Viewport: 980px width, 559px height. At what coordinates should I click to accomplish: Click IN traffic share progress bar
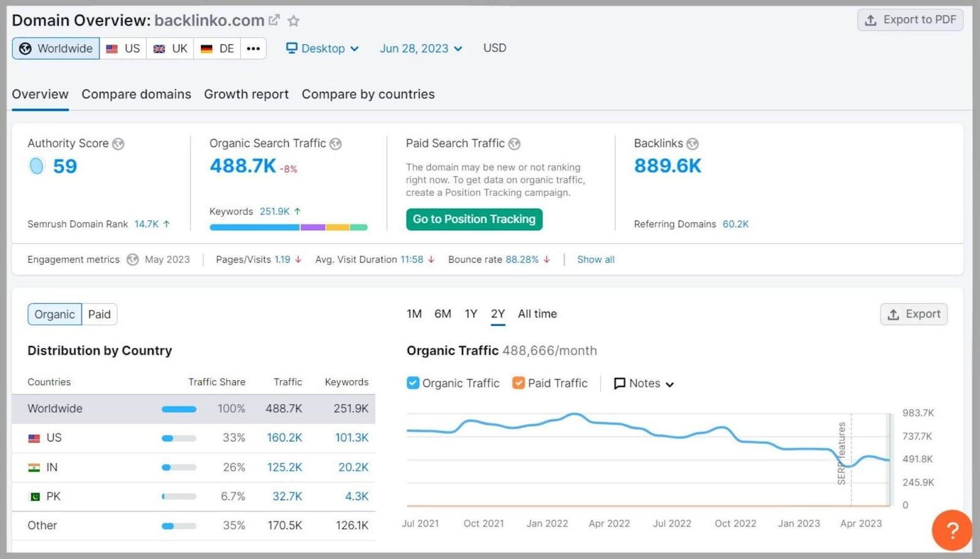[x=179, y=468]
